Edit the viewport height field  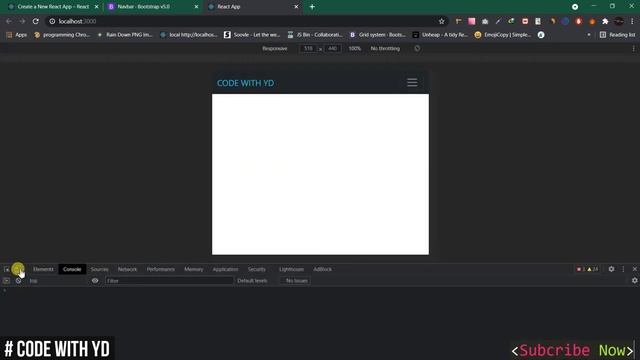point(332,49)
